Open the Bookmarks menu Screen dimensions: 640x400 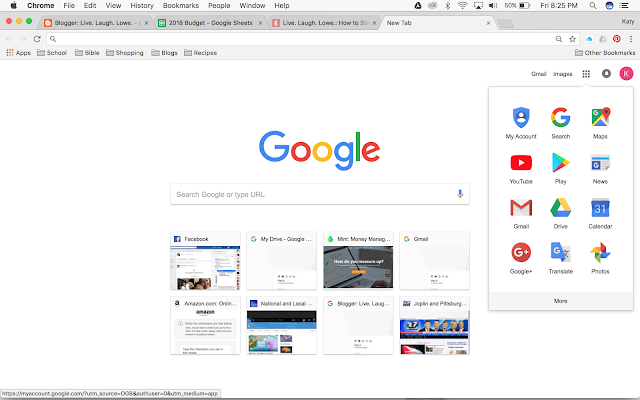[x=181, y=6]
